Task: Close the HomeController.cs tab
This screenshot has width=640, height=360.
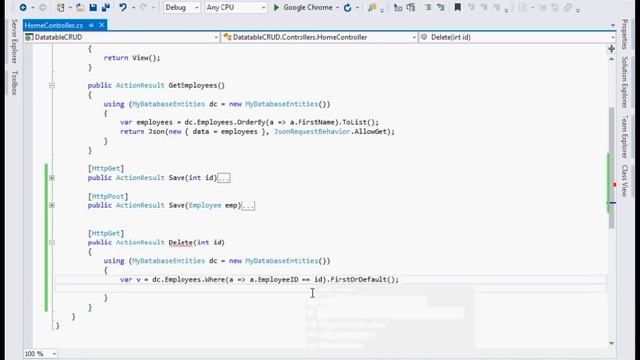Action: [x=102, y=25]
